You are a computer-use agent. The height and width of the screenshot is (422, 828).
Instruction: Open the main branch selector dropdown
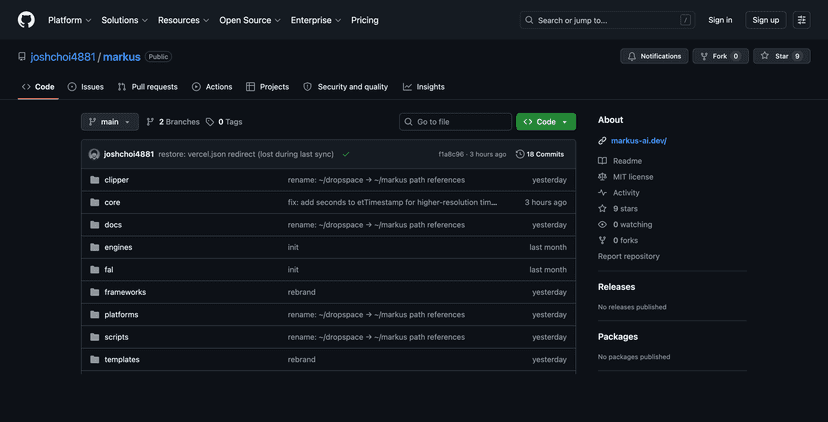(x=110, y=121)
